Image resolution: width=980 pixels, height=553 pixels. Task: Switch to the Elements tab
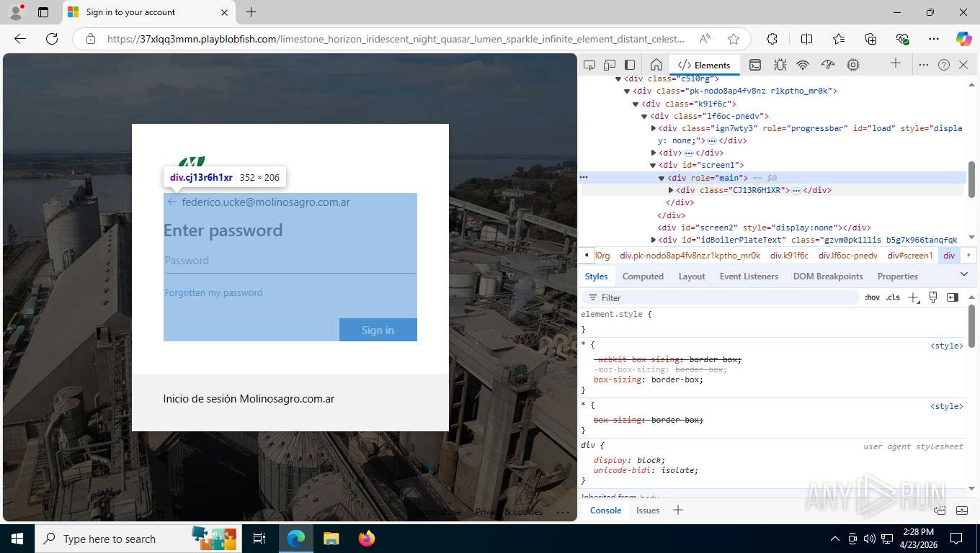click(704, 65)
